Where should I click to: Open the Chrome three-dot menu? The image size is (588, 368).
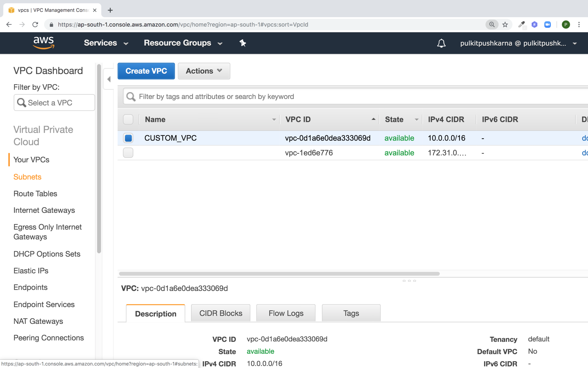click(x=579, y=25)
